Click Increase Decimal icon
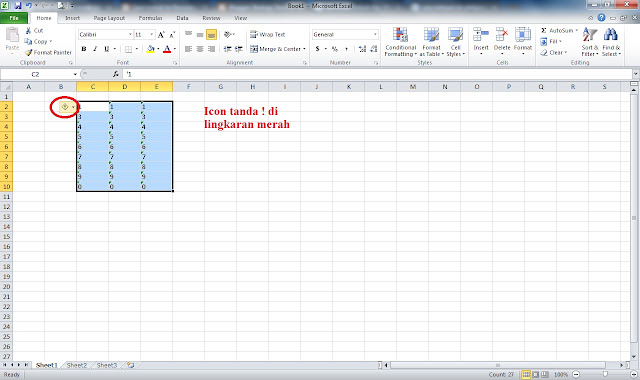This screenshot has width=640, height=380. tap(362, 49)
